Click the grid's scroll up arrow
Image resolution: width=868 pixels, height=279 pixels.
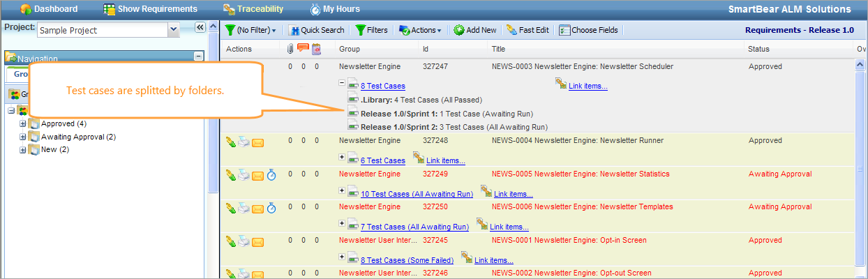point(860,65)
